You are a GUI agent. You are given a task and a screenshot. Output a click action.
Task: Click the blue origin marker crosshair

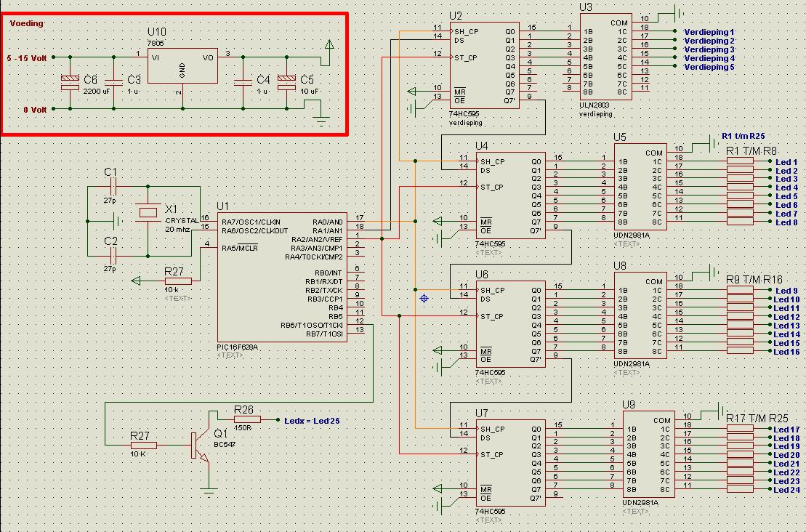424,298
